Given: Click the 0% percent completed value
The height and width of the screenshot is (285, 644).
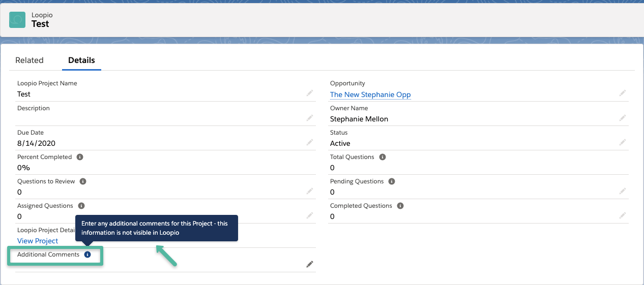Looking at the screenshot, I should click(x=23, y=168).
